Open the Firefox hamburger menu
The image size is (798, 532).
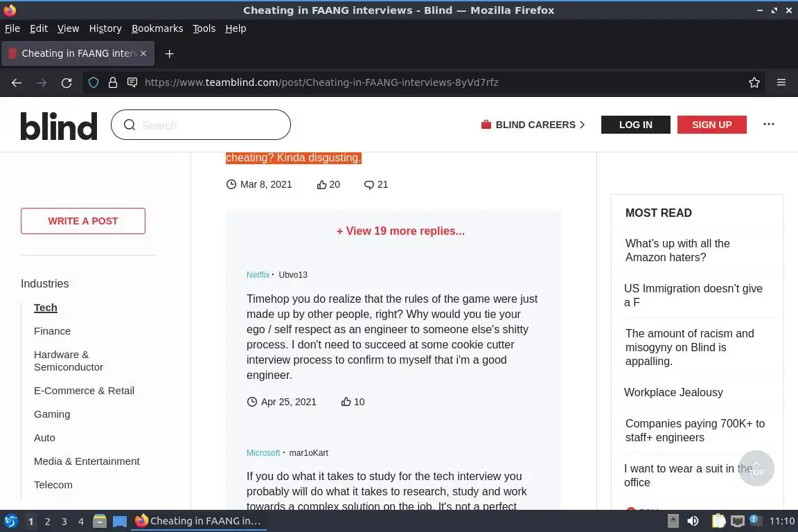coord(781,82)
